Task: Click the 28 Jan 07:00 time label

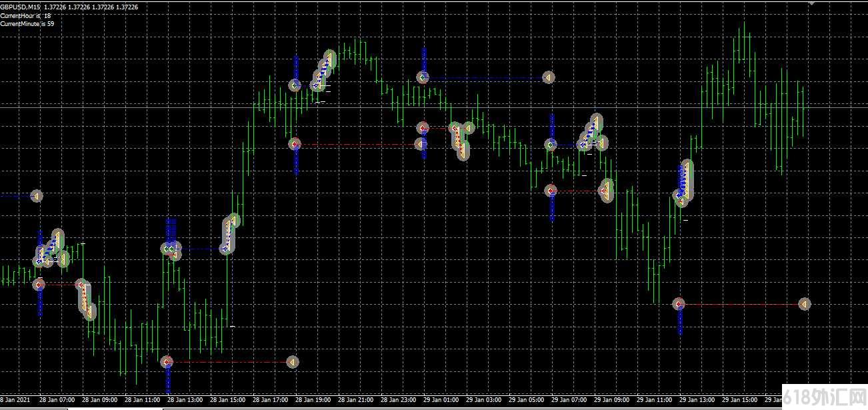Action: click(57, 401)
